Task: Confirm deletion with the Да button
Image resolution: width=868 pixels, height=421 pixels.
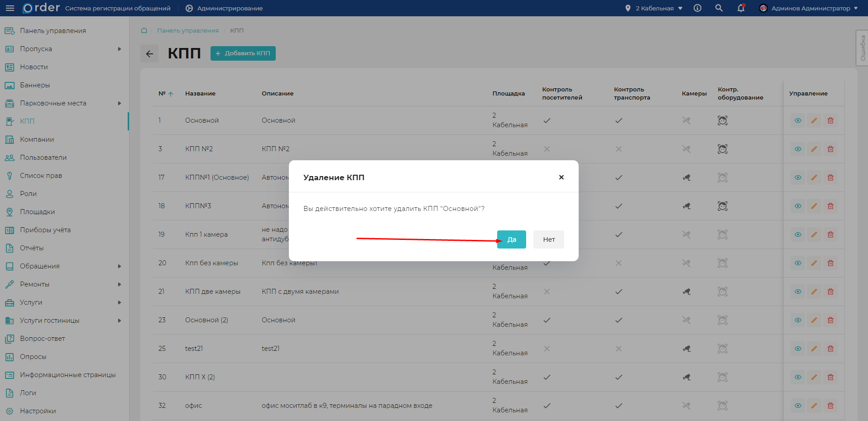Action: (x=511, y=239)
